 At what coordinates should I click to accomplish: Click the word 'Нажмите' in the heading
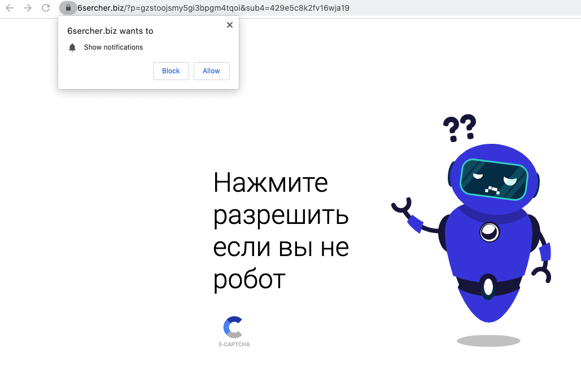(270, 183)
